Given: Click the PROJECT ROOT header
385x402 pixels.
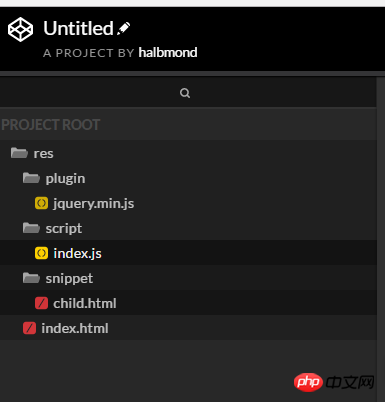Looking at the screenshot, I should 188,125.
